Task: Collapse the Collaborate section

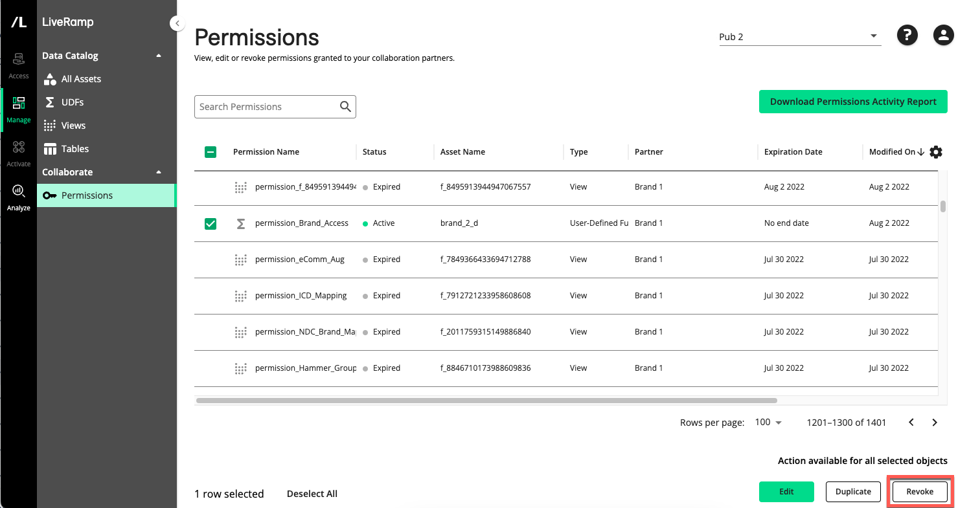Action: point(159,172)
